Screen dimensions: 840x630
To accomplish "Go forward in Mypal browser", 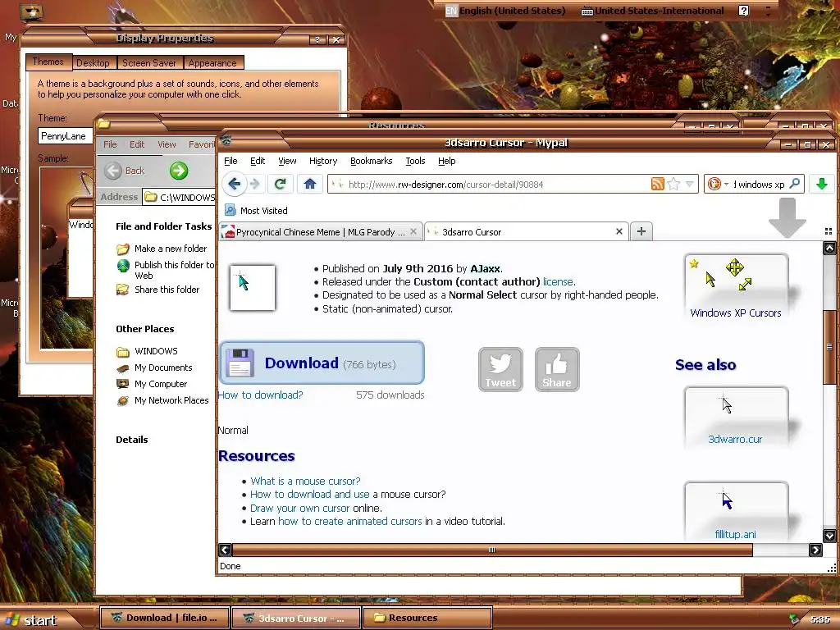I will [x=255, y=185].
